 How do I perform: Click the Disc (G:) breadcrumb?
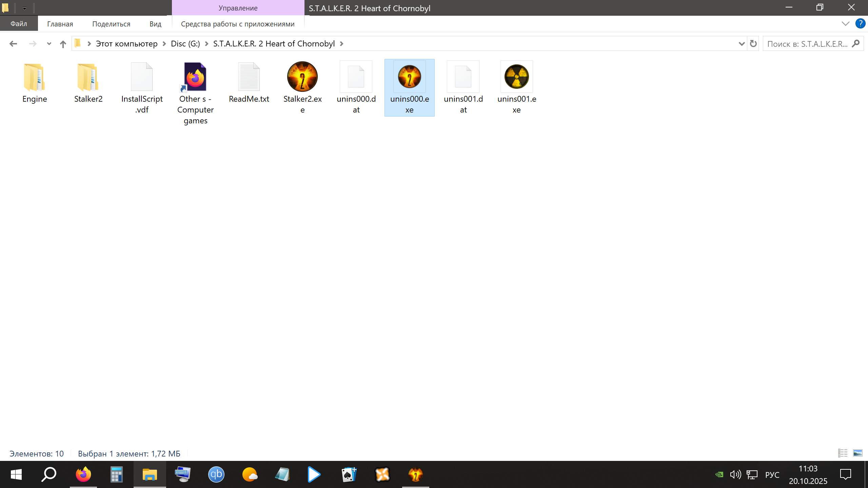coord(185,44)
